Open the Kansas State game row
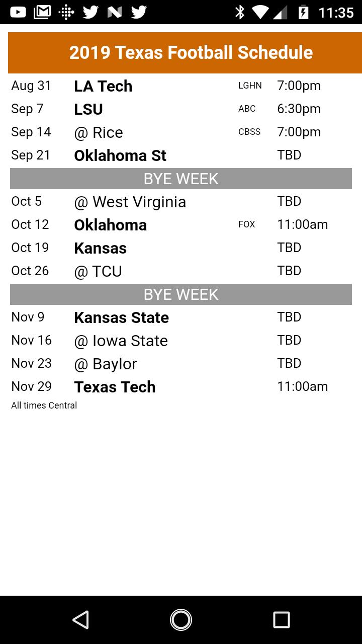Image resolution: width=362 pixels, height=644 pixels. 181,317
